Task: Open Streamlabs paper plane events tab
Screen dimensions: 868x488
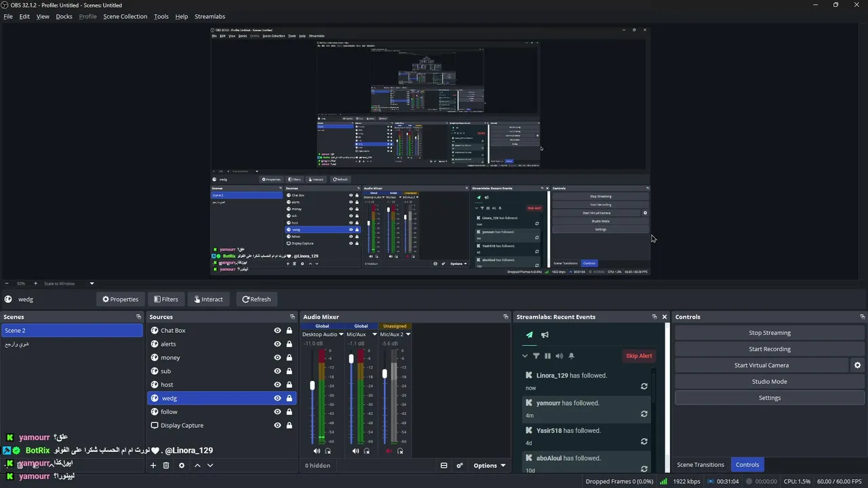Action: pos(530,335)
